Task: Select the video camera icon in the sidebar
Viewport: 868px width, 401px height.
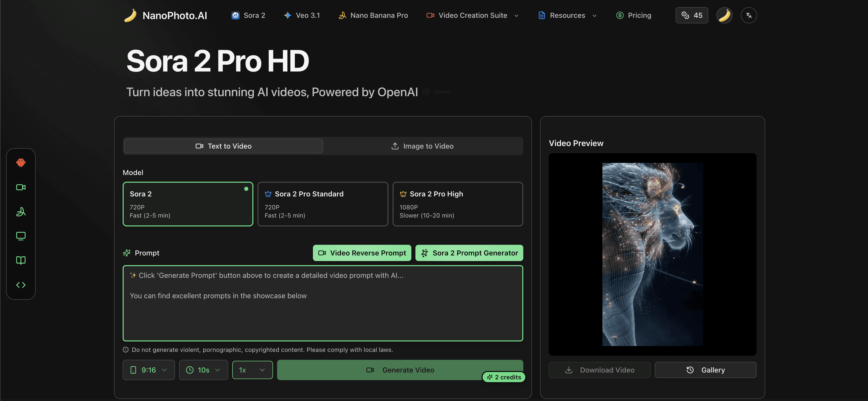Action: [x=21, y=187]
